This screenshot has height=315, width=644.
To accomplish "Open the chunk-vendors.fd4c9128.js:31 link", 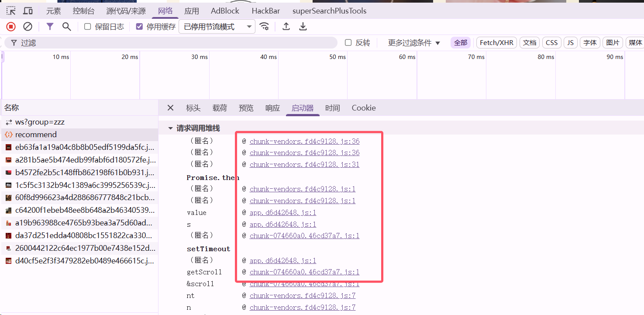I will 304,165.
